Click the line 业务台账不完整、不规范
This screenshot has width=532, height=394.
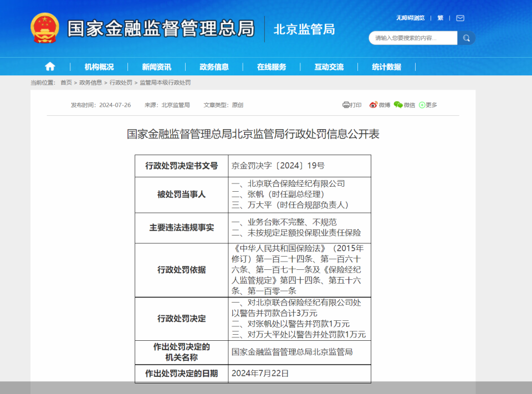292,222
